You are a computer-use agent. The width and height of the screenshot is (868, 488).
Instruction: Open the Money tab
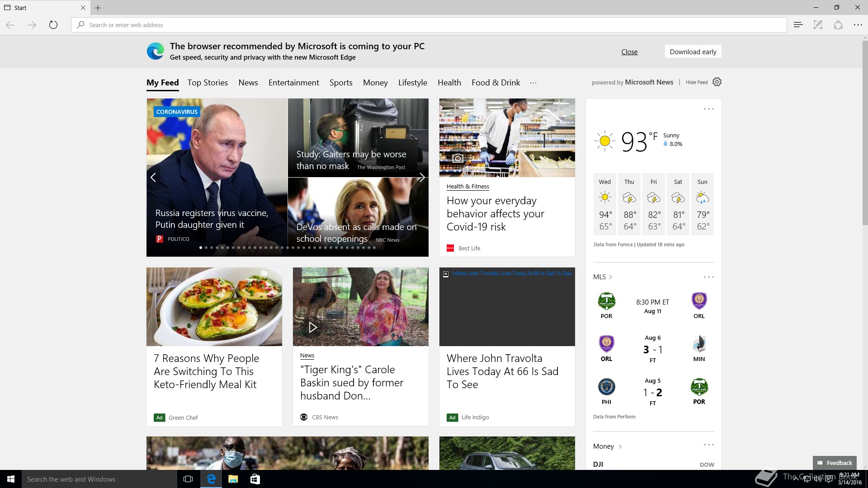(375, 83)
